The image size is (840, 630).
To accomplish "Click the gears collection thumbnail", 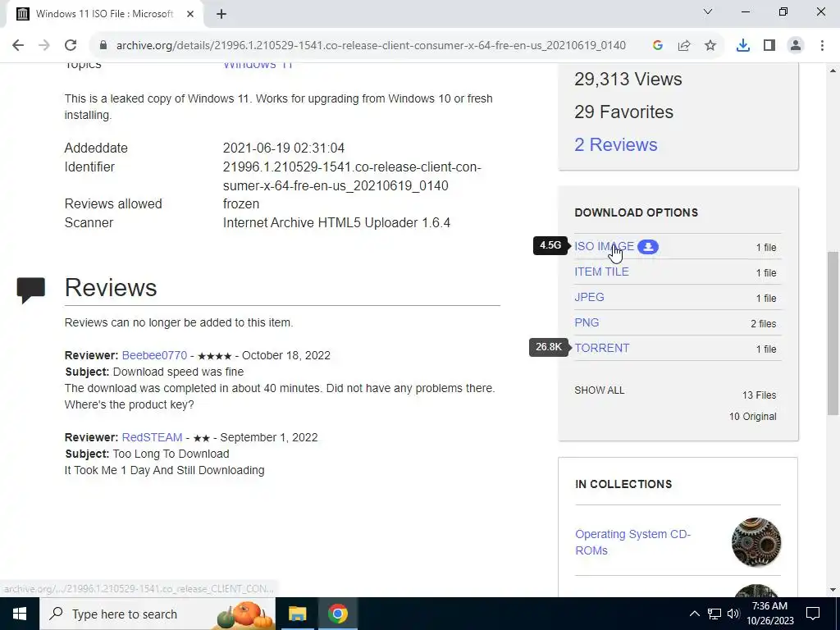I will coord(756,542).
